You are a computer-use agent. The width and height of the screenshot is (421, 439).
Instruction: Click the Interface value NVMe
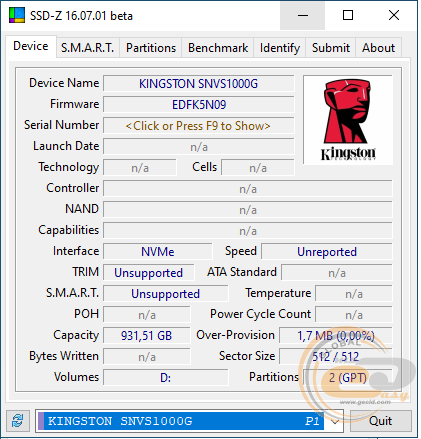pos(157,252)
